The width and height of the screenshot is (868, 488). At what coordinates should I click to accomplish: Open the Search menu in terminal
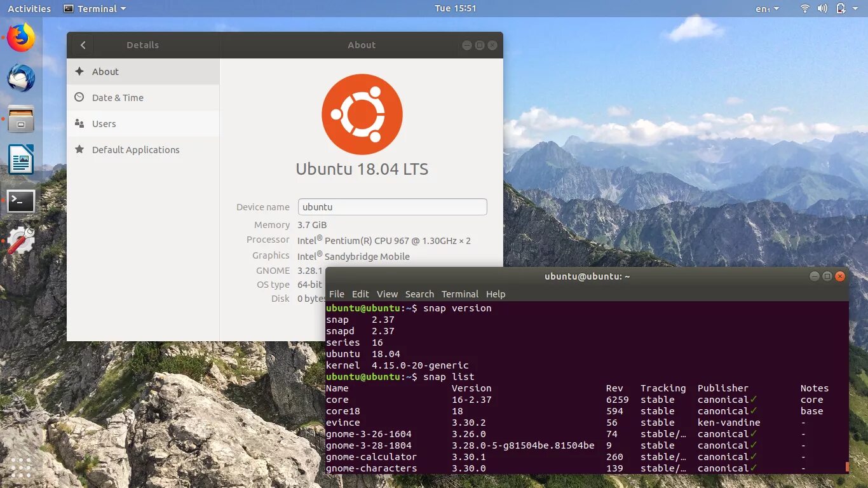[x=419, y=294]
